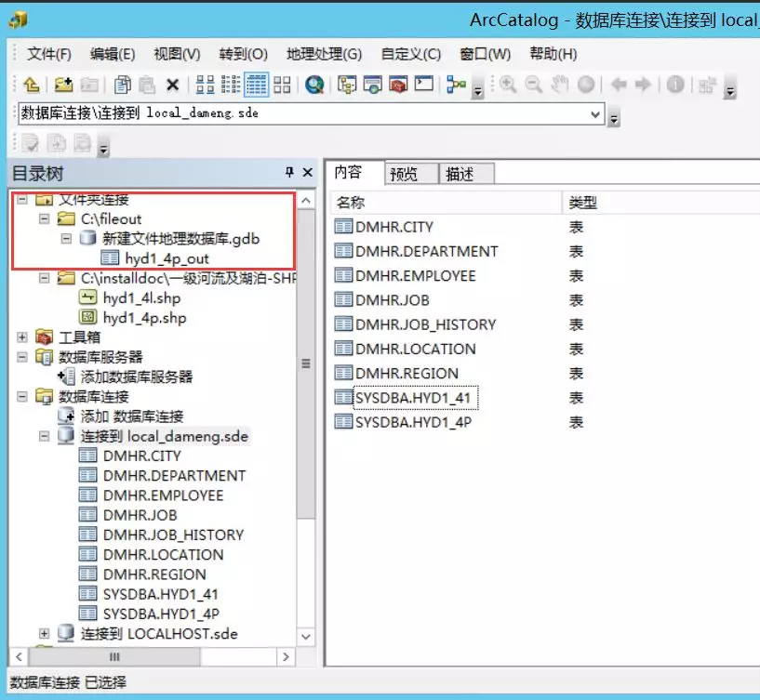Close the 目录树 panel
This screenshot has width=760, height=700.
click(x=307, y=172)
